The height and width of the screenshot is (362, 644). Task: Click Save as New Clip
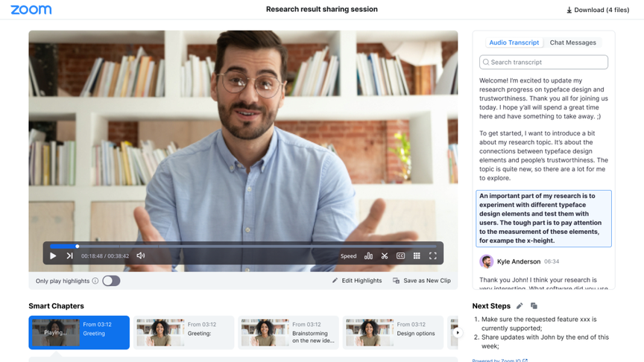pyautogui.click(x=422, y=281)
